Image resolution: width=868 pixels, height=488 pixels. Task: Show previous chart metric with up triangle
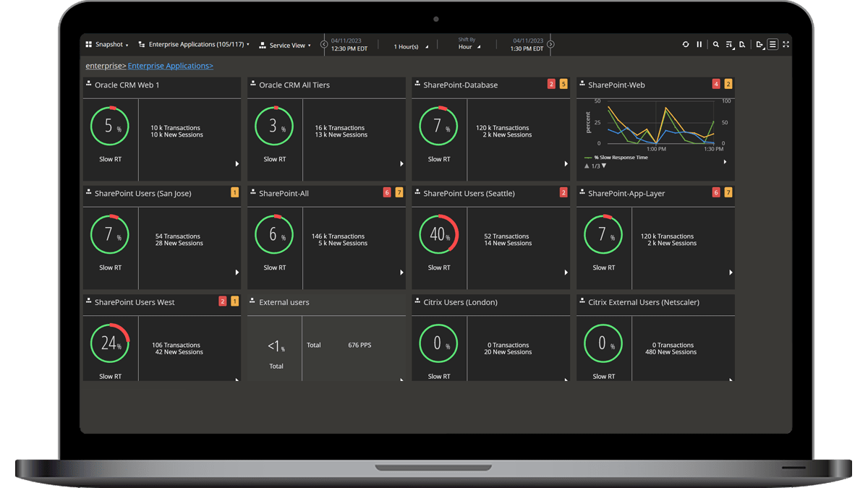click(587, 166)
